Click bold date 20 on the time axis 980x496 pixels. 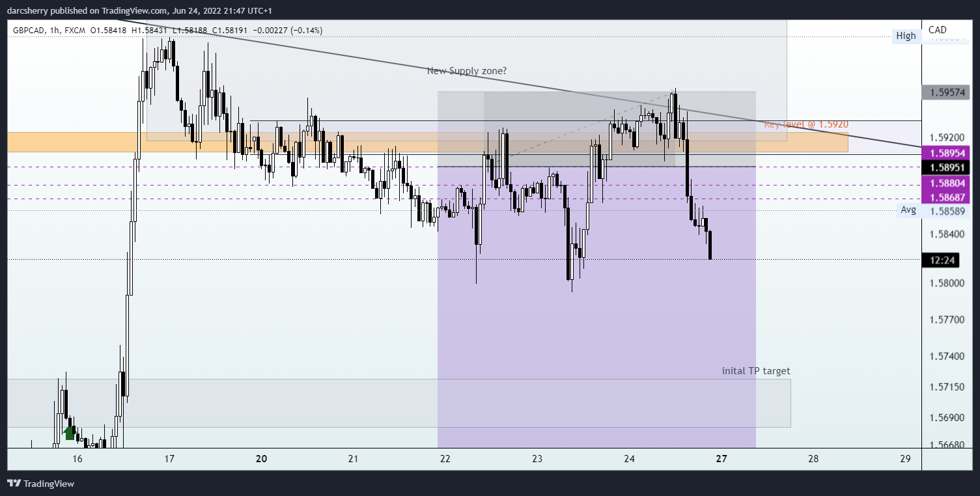click(262, 459)
